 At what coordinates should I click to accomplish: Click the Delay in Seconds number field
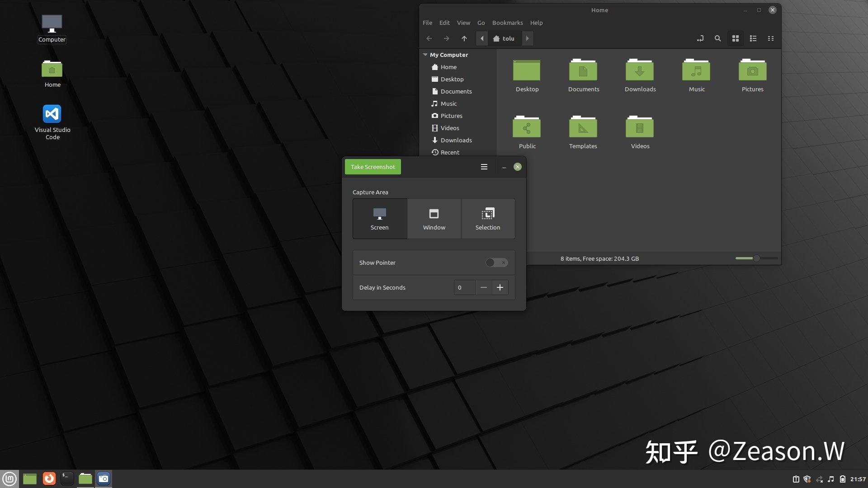tap(464, 287)
